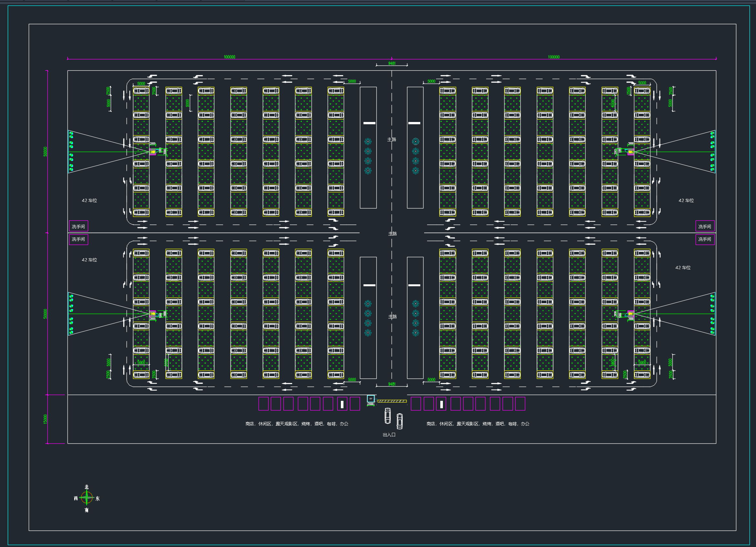
Task: Click the 2000 dimension under the guard booth
Action: click(x=371, y=404)
